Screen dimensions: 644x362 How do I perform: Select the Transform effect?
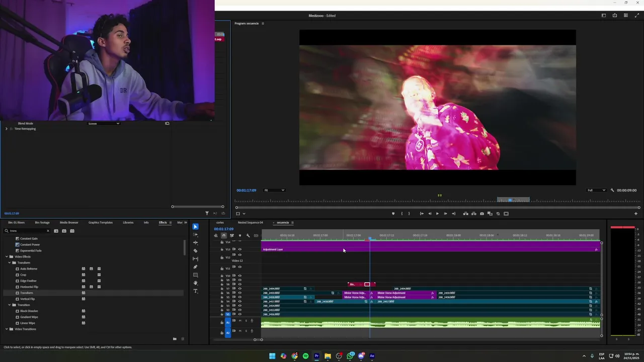tap(27, 293)
